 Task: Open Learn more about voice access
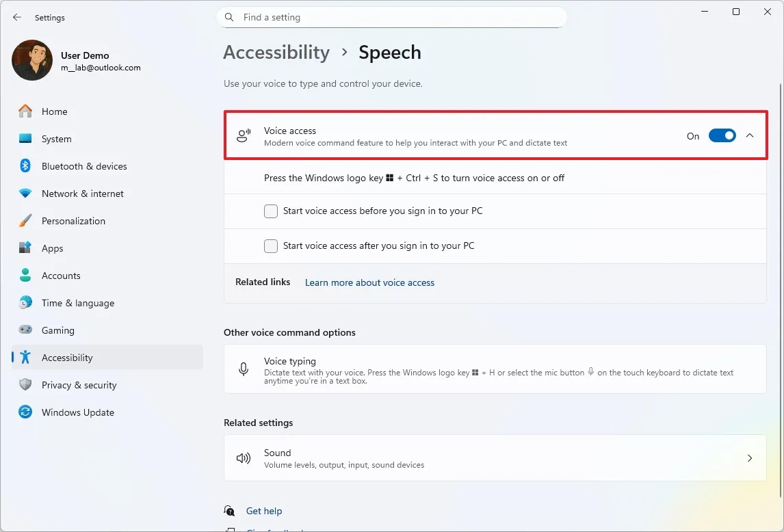(x=369, y=282)
